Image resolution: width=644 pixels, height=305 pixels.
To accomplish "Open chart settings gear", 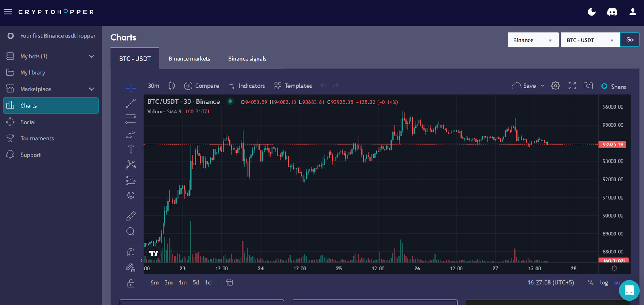I will coord(555,86).
